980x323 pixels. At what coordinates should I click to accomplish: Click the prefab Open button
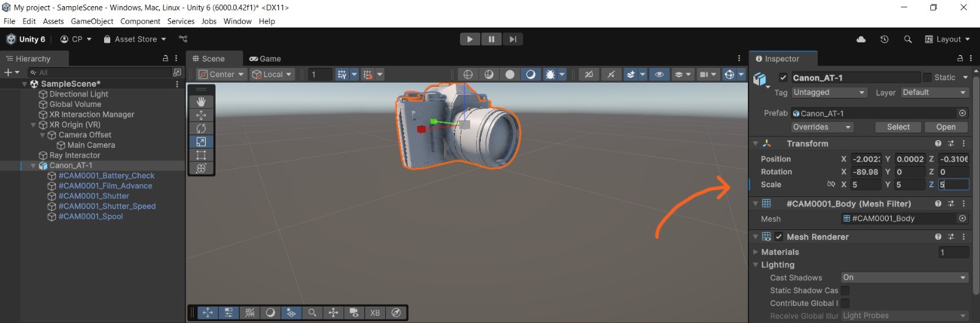[x=946, y=127]
